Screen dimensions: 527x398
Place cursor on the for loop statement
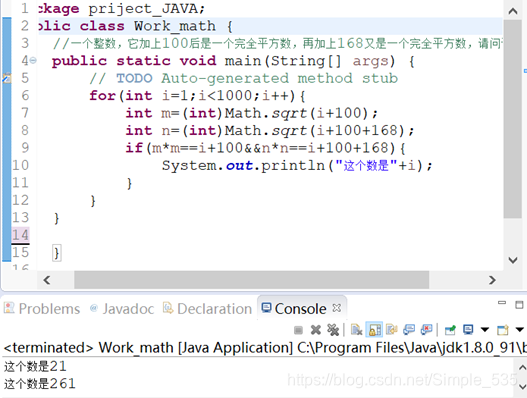click(x=197, y=96)
